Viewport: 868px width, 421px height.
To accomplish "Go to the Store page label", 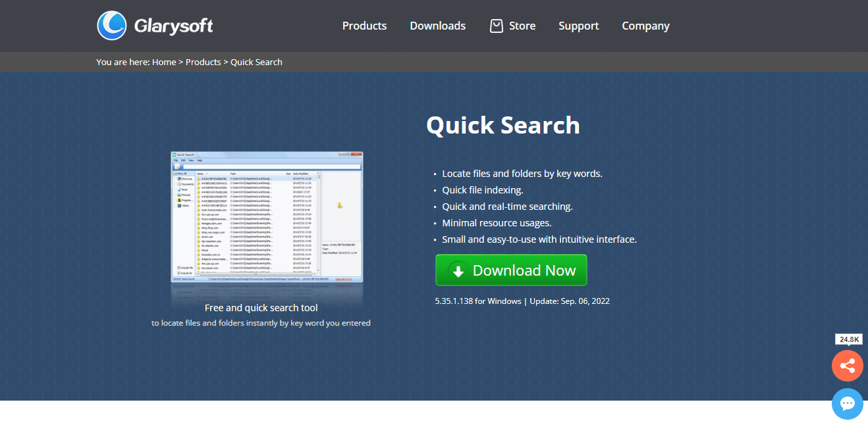I will pos(522,26).
